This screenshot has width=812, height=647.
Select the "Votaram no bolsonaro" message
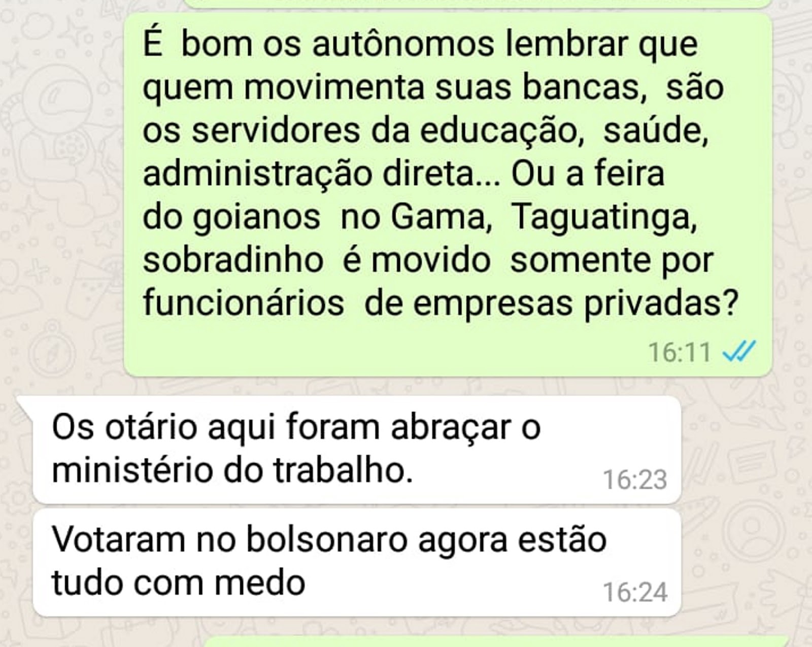tap(357, 562)
